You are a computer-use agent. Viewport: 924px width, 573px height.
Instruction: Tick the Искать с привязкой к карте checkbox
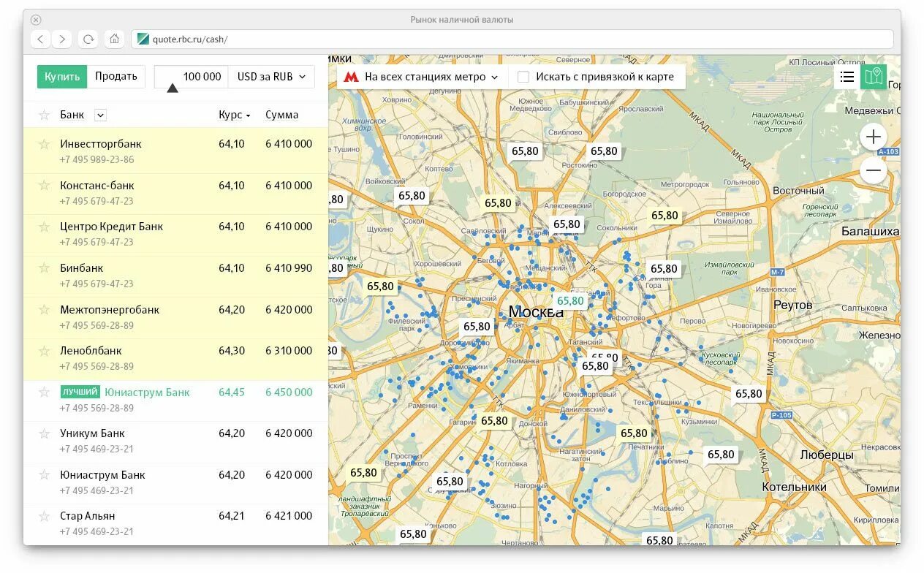523,77
